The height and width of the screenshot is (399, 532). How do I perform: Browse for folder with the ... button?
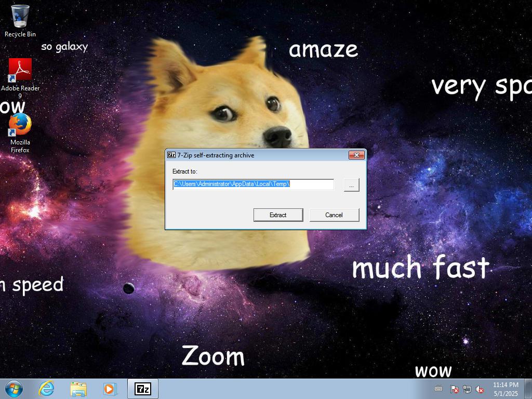tap(352, 185)
